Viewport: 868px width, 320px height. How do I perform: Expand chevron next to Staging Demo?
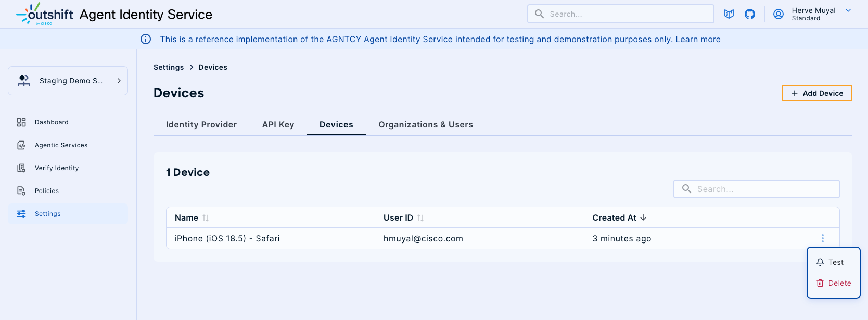(119, 81)
